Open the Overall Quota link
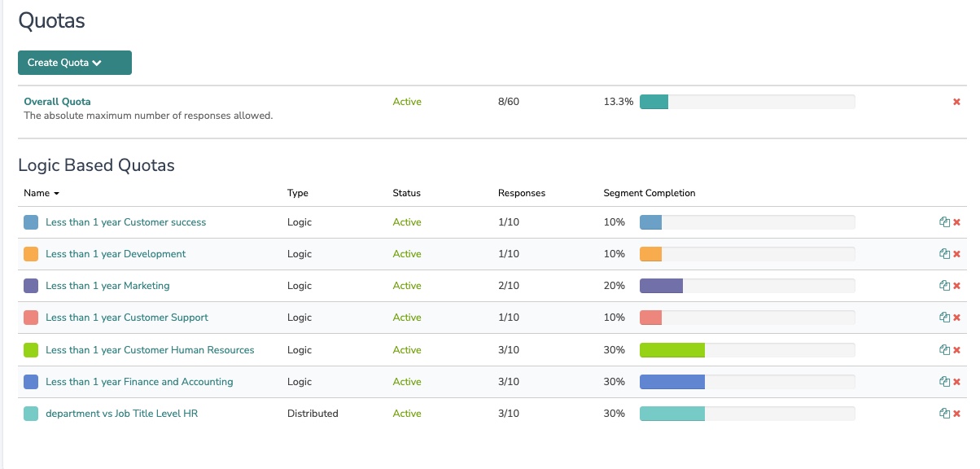Viewport: 980px width, 469px height. click(x=57, y=102)
